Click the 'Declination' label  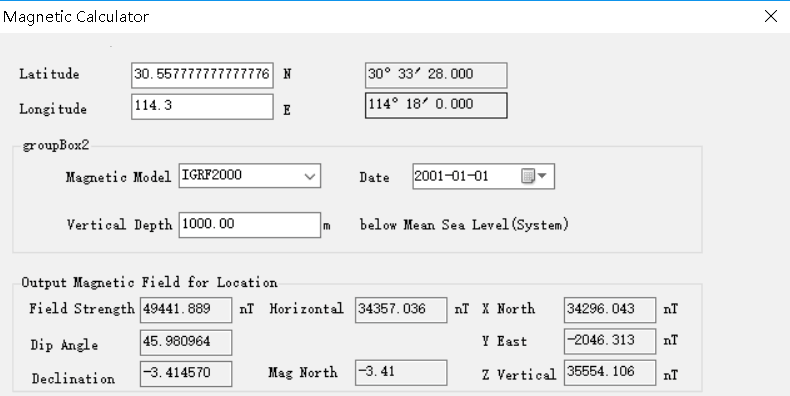click(x=73, y=378)
